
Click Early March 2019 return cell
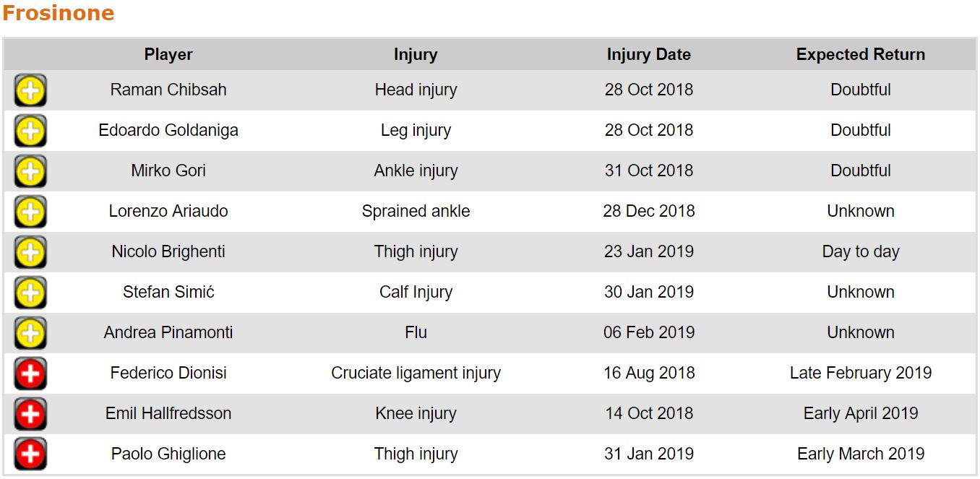[x=860, y=454]
